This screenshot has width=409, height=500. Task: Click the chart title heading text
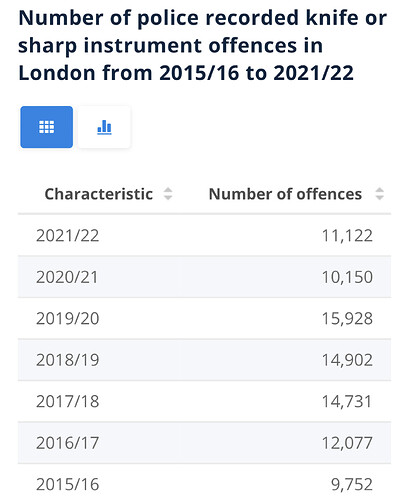[202, 45]
